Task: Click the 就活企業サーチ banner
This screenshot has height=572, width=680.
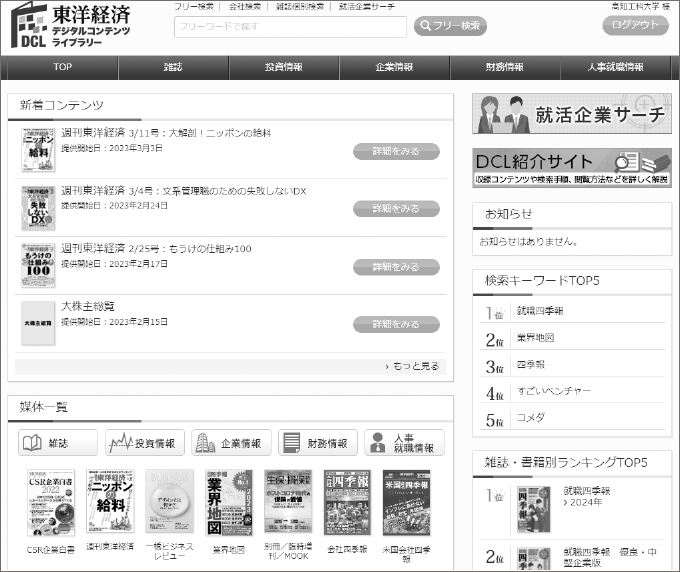Action: coord(571,114)
